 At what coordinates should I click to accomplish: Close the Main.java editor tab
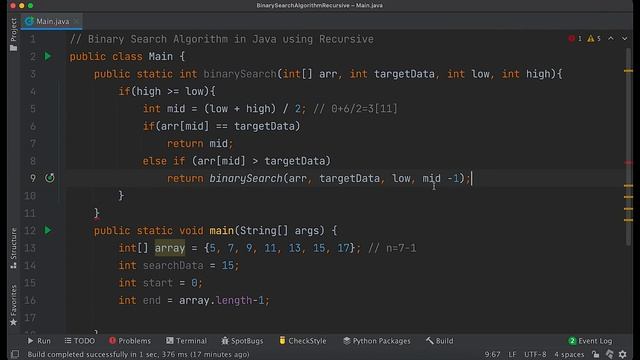76,21
